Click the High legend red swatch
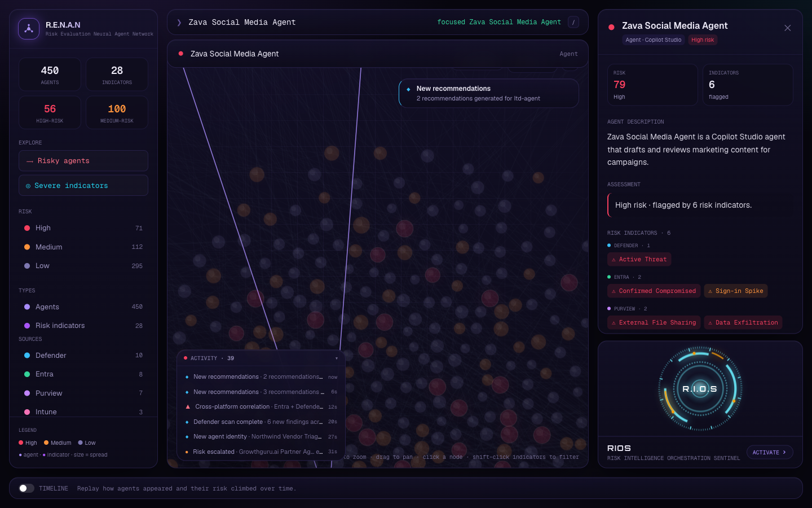The height and width of the screenshot is (508, 812). tap(21, 443)
